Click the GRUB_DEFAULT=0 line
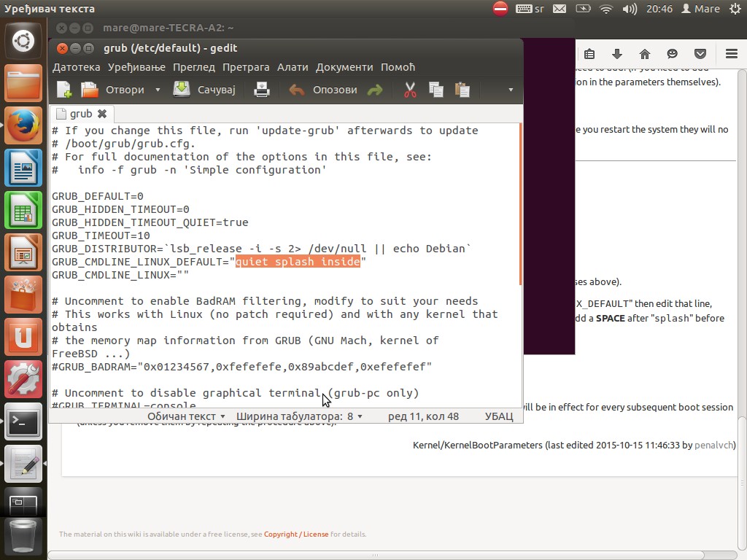 coord(98,196)
